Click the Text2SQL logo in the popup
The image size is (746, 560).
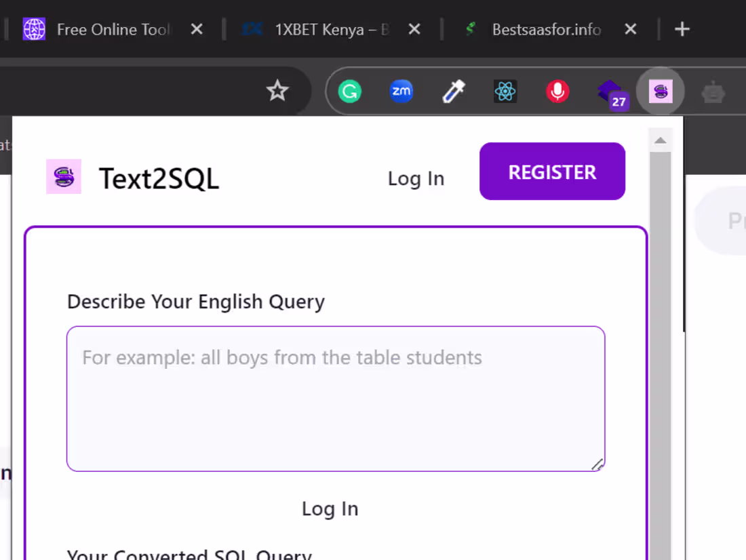click(64, 177)
